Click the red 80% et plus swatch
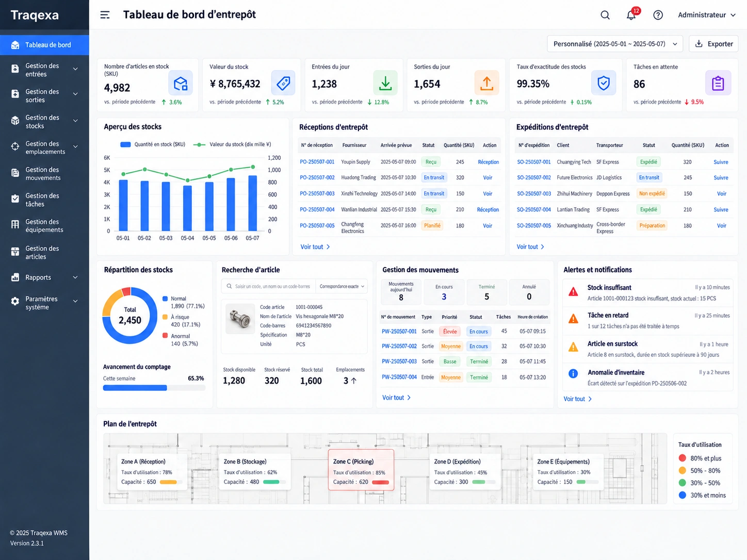 [x=683, y=458]
